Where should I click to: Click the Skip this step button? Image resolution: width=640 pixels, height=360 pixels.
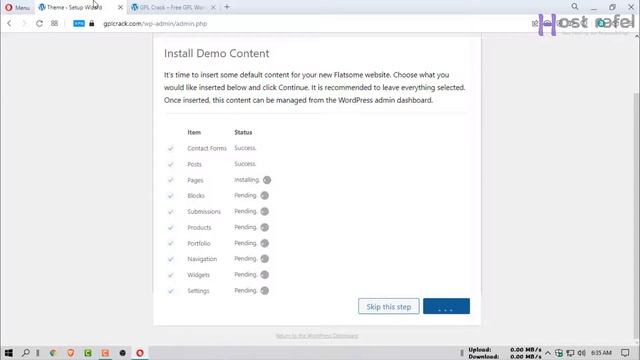tap(389, 307)
